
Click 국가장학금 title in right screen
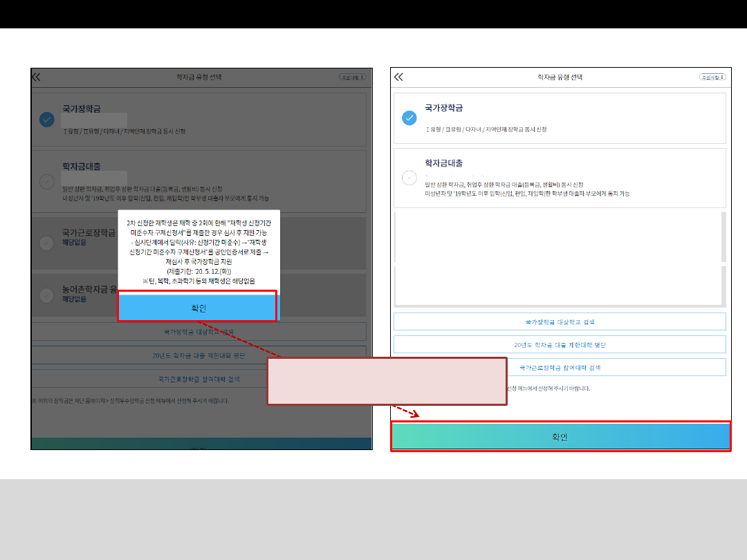[443, 108]
